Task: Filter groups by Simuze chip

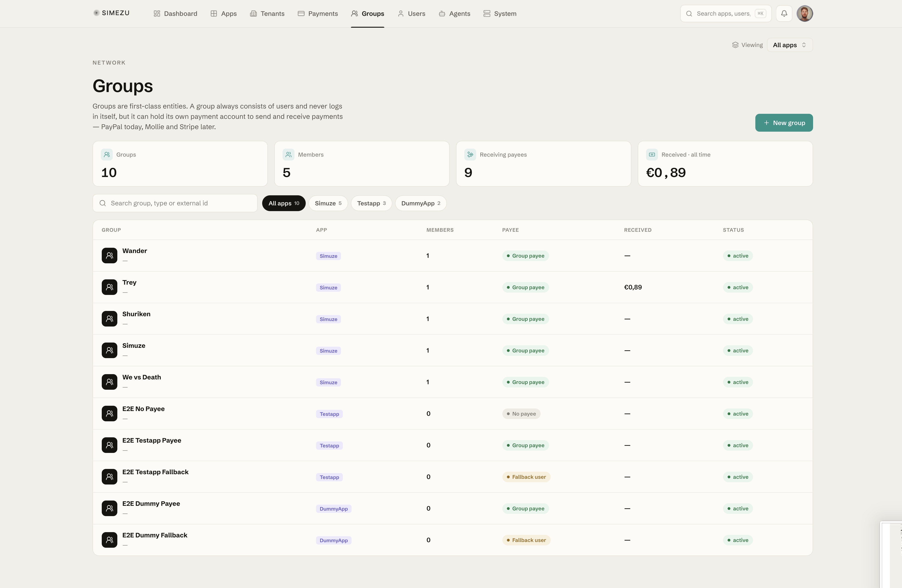Action: coord(328,203)
